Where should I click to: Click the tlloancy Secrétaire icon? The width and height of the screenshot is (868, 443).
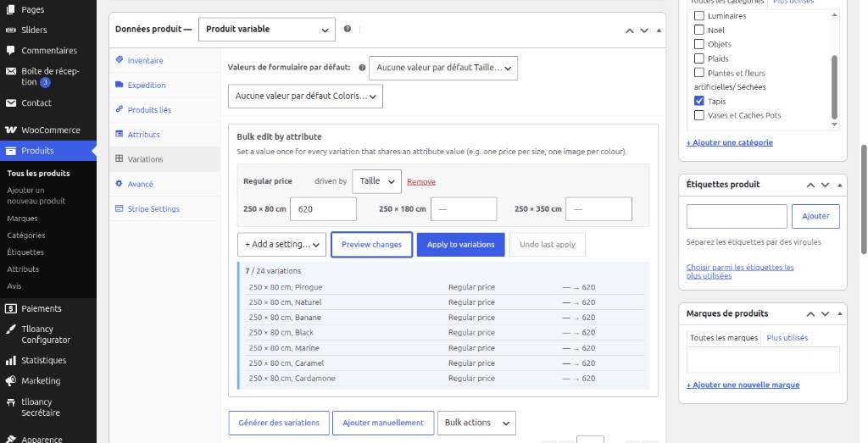coord(10,402)
